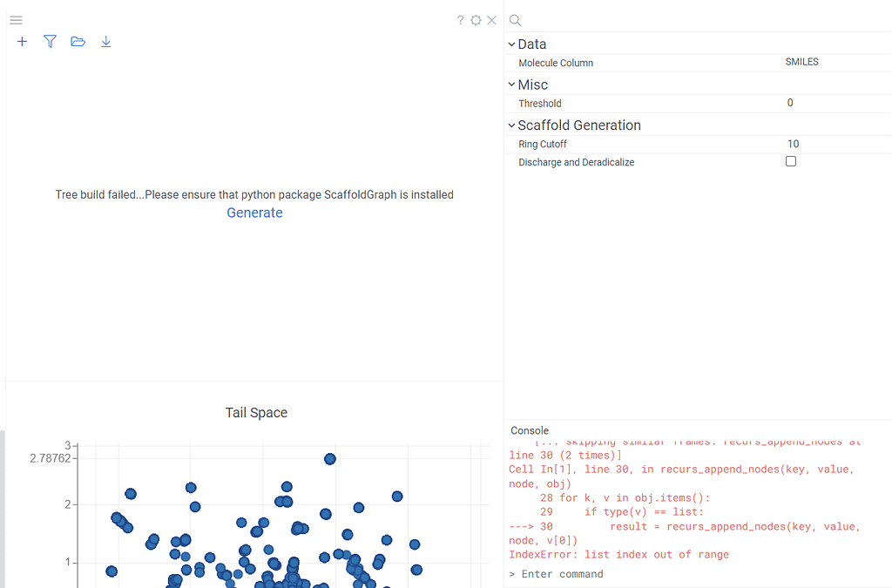Screen dimensions: 892x588
Task: Click the IndexError line in console
Action: tap(619, 554)
